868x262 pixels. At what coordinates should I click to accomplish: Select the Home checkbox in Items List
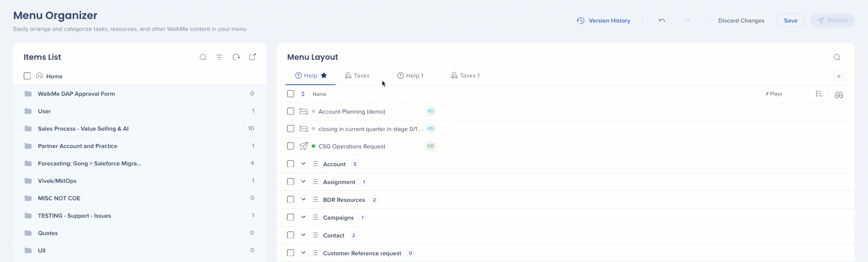coord(27,76)
